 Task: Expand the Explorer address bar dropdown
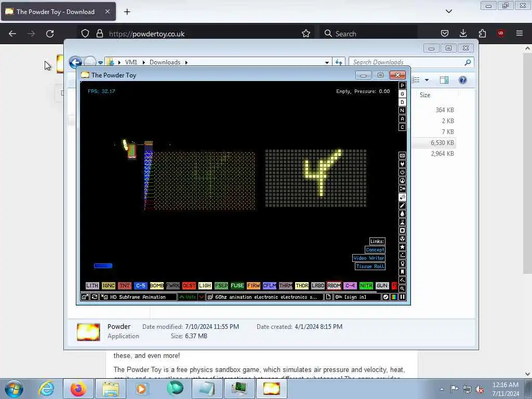click(327, 62)
